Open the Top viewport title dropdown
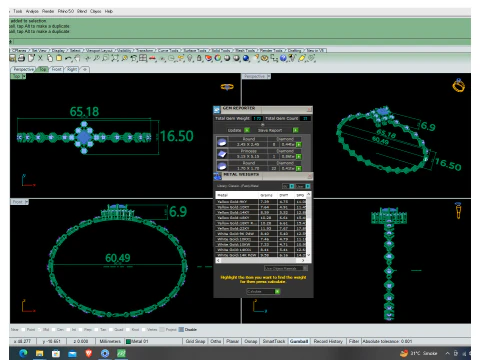480x360 pixels. point(24,76)
